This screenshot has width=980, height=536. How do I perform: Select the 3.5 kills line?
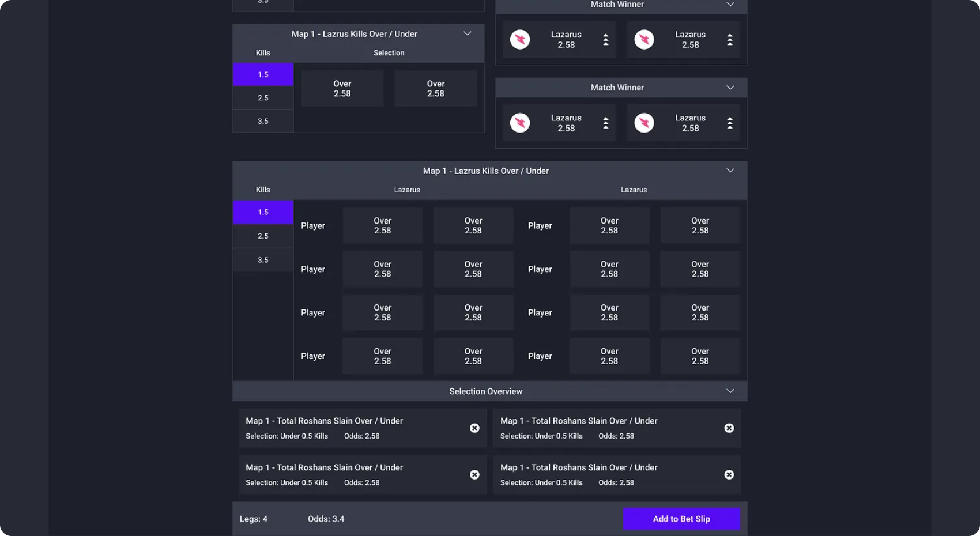click(263, 121)
